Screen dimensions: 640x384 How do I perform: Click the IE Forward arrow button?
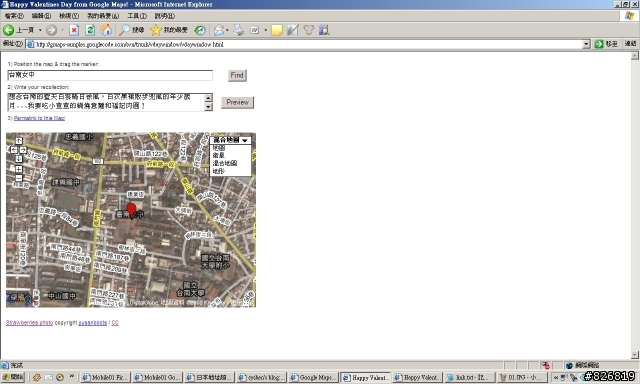(x=51, y=30)
